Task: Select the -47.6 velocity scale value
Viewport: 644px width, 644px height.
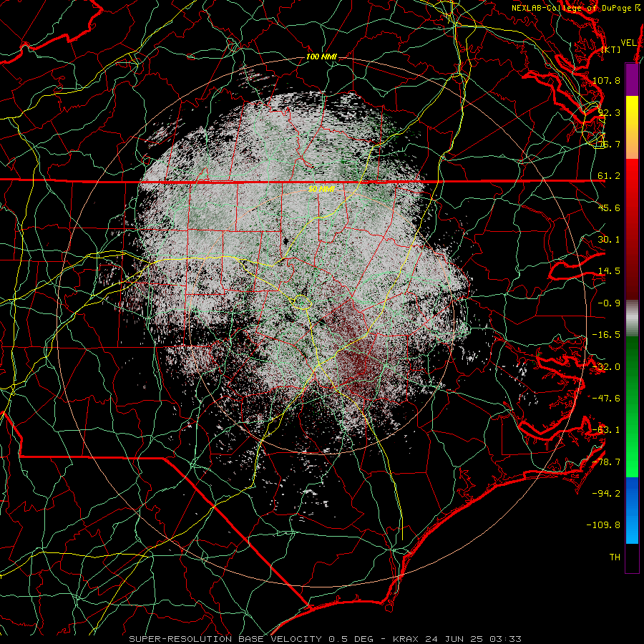Action: [606, 399]
